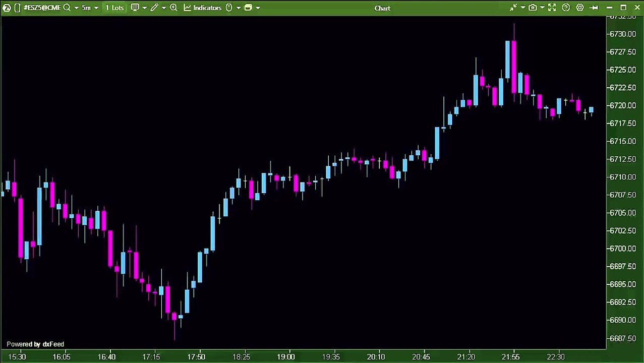Click the 22:30 time axis label
This screenshot has height=363, width=644.
[555, 357]
